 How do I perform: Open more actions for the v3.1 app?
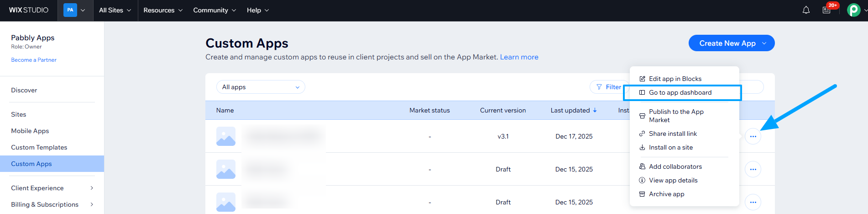[x=753, y=136]
